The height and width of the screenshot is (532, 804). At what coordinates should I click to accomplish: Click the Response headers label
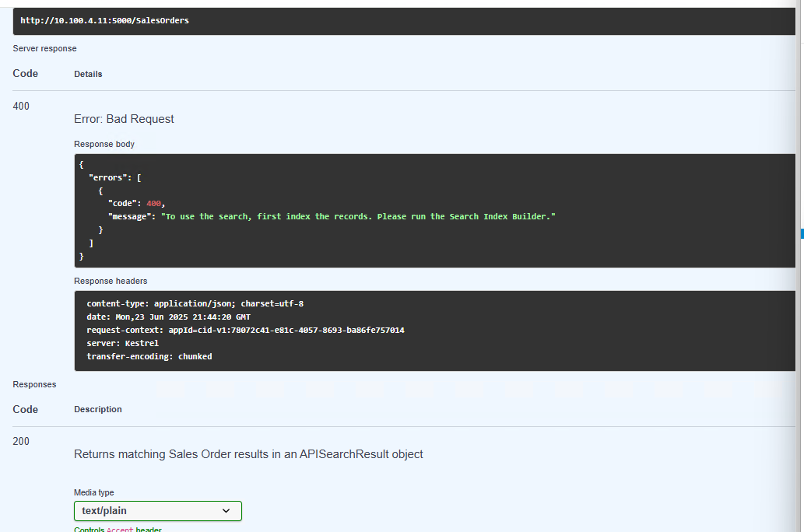[x=111, y=281]
